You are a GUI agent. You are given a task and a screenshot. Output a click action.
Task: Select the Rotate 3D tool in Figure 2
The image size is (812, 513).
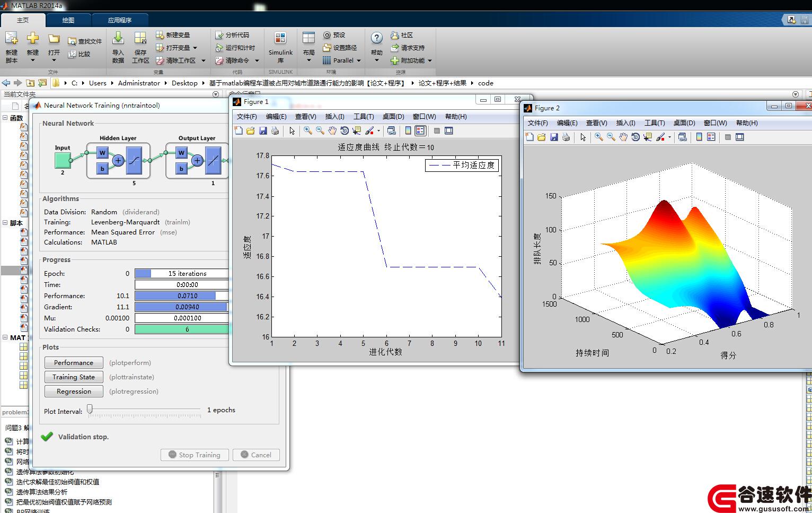(x=636, y=137)
